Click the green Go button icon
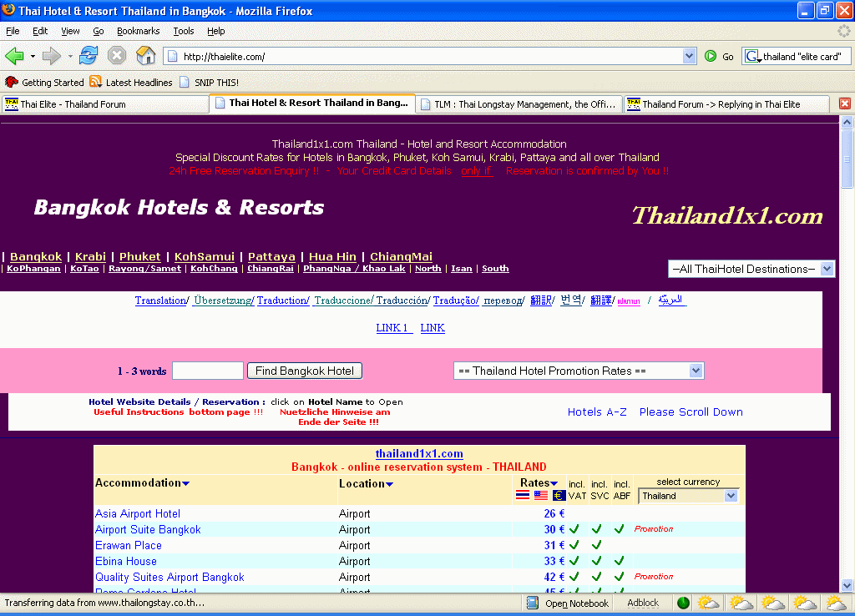The width and height of the screenshot is (855, 616). pyautogui.click(x=711, y=56)
